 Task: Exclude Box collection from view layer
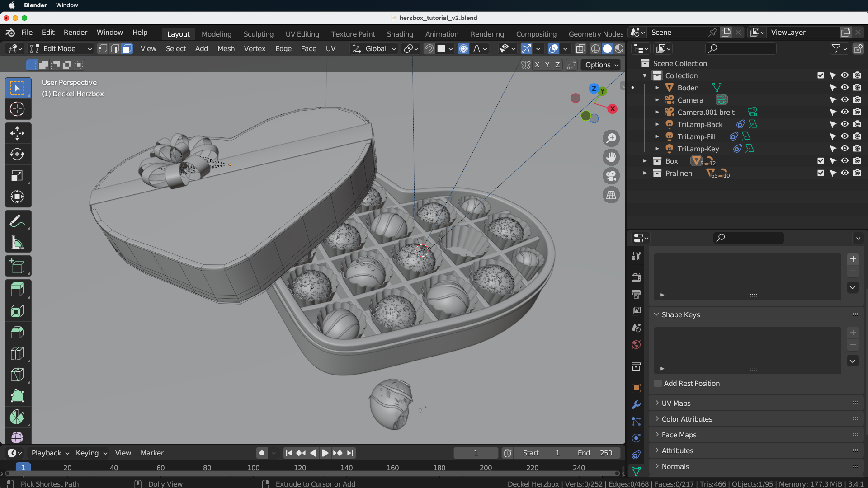point(821,161)
